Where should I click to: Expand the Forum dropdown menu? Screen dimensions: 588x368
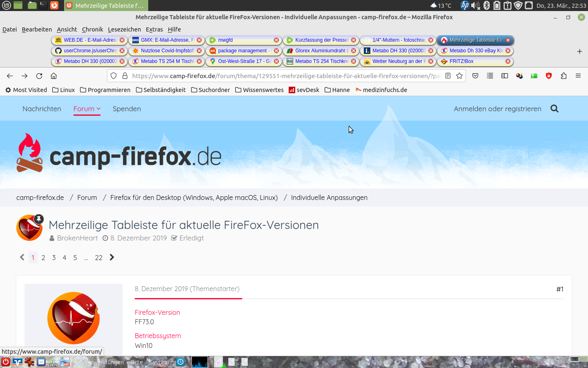pyautogui.click(x=87, y=109)
